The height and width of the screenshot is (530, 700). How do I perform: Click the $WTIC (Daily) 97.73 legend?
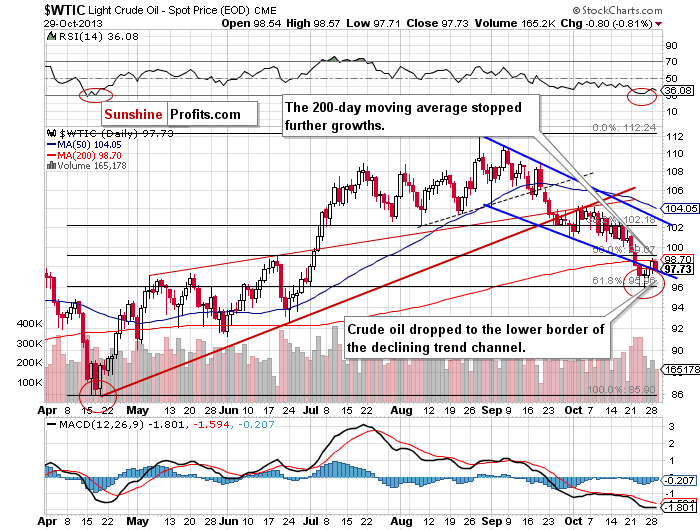click(116, 134)
